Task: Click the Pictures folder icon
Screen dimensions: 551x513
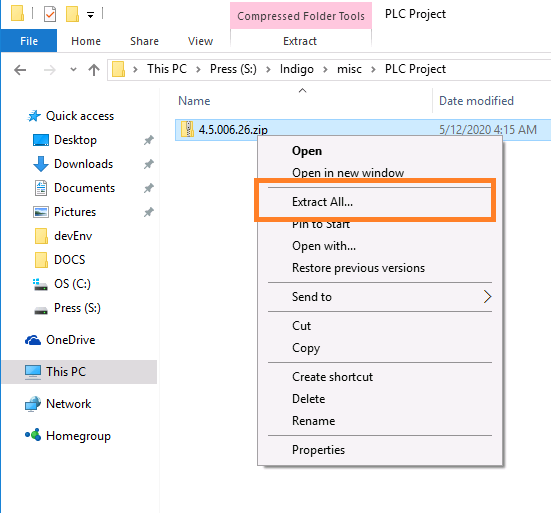Action: (41, 212)
